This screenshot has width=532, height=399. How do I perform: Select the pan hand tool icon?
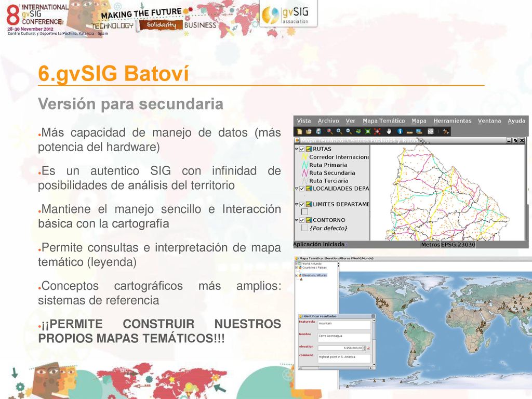tap(389, 131)
